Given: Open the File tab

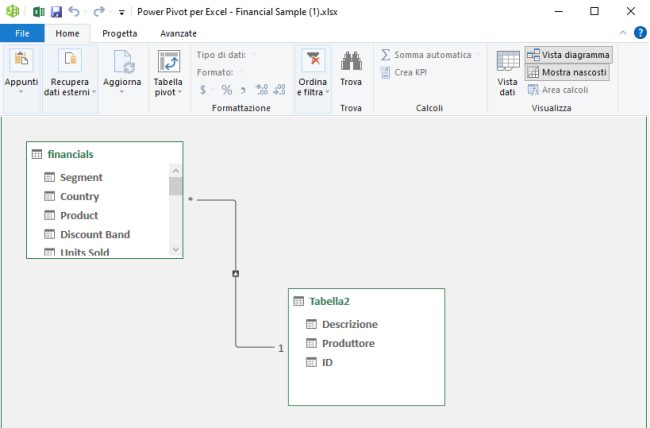Looking at the screenshot, I should point(22,33).
